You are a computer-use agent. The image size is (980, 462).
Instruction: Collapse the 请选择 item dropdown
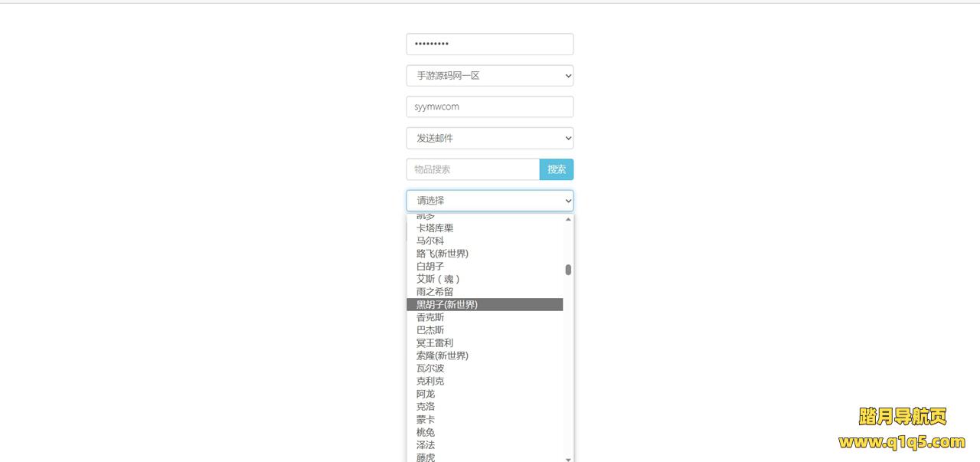(489, 201)
